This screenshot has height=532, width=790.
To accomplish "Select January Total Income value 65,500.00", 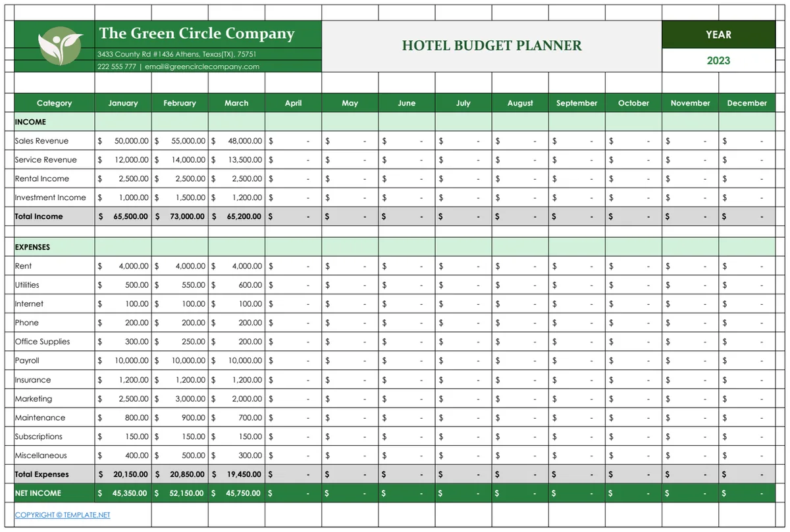I will click(123, 216).
